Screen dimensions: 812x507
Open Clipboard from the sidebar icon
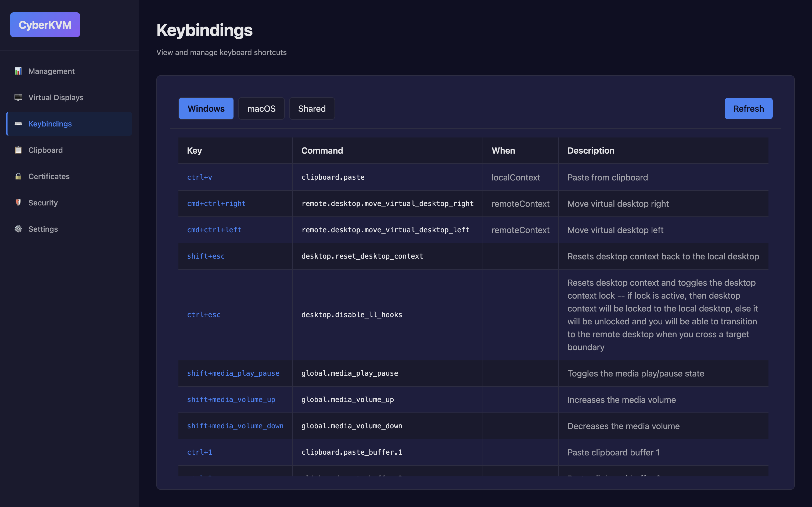(18, 150)
